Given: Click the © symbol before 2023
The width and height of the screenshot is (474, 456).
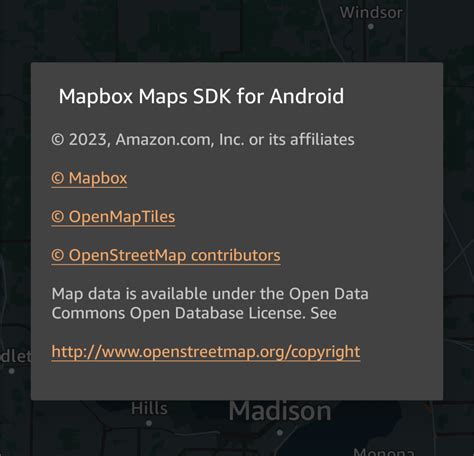Looking at the screenshot, I should pos(58,140).
